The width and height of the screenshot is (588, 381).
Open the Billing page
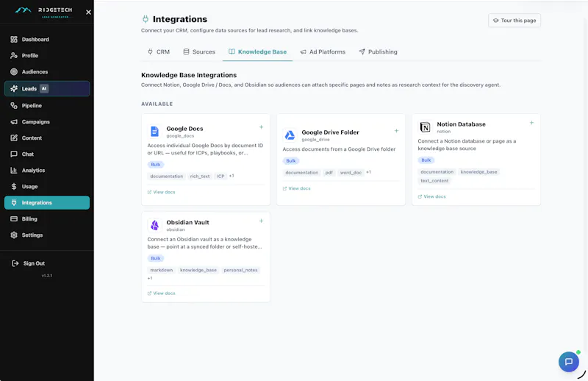pyautogui.click(x=47, y=219)
